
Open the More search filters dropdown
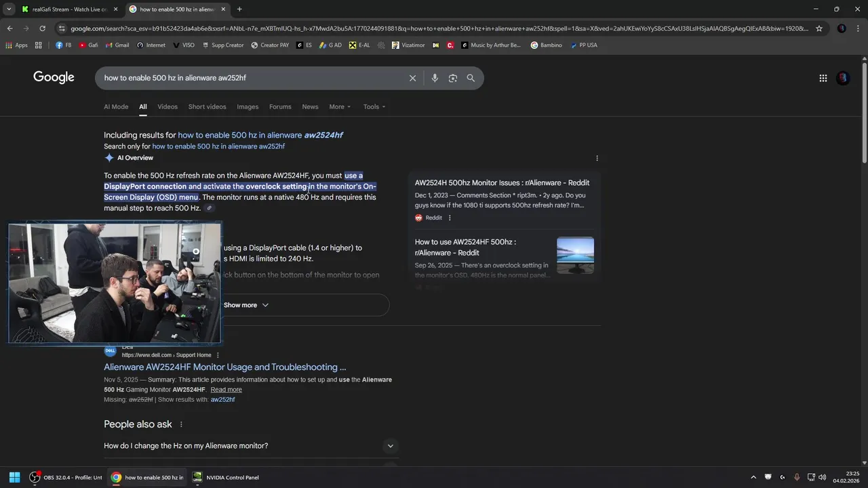click(340, 106)
